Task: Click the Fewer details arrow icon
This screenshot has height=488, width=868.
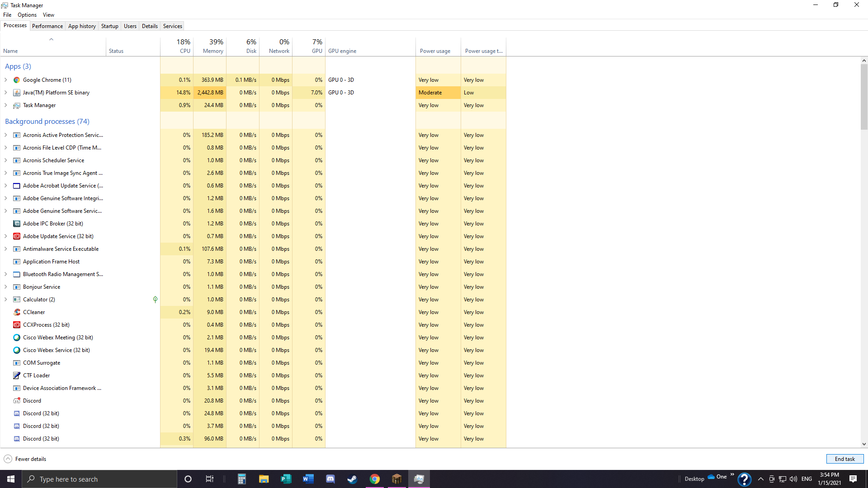Action: 8,459
